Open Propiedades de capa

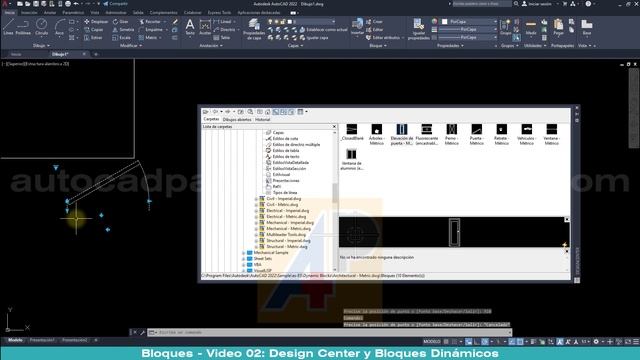(254, 29)
